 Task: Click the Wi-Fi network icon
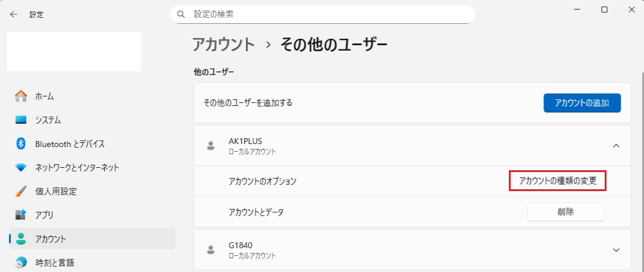tap(21, 167)
